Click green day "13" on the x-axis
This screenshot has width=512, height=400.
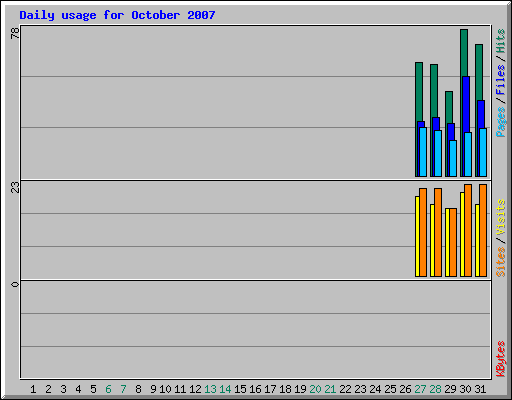point(210,389)
